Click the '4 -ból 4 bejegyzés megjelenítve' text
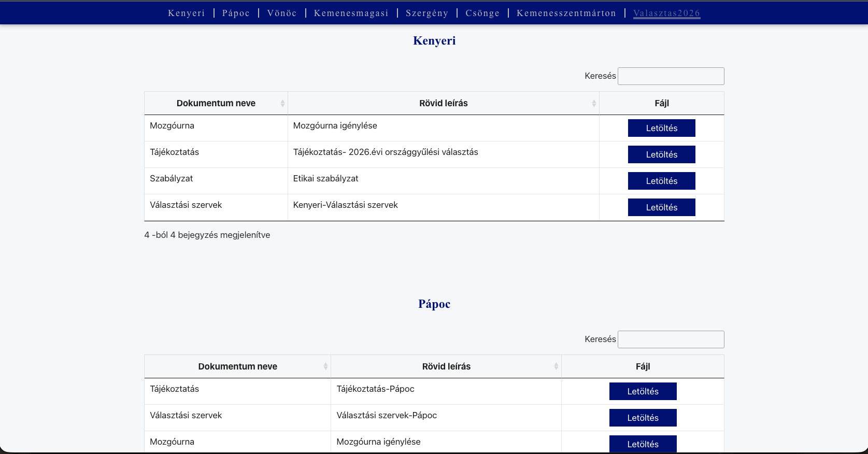 (x=207, y=235)
